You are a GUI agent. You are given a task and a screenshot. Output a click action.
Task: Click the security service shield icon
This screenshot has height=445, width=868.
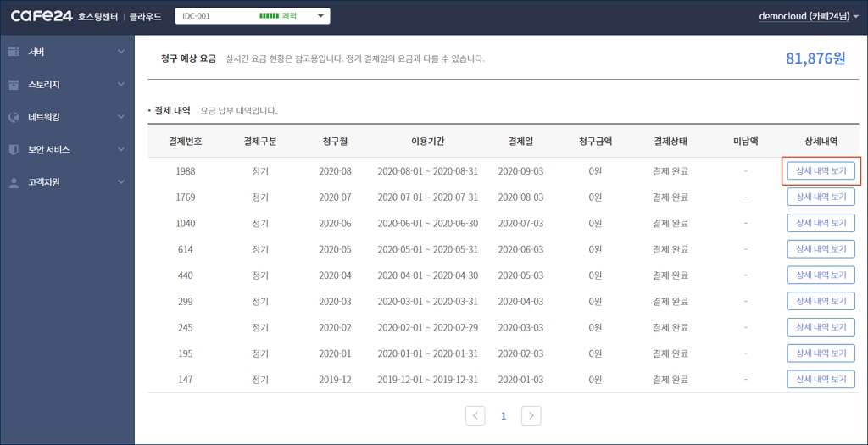[x=14, y=149]
